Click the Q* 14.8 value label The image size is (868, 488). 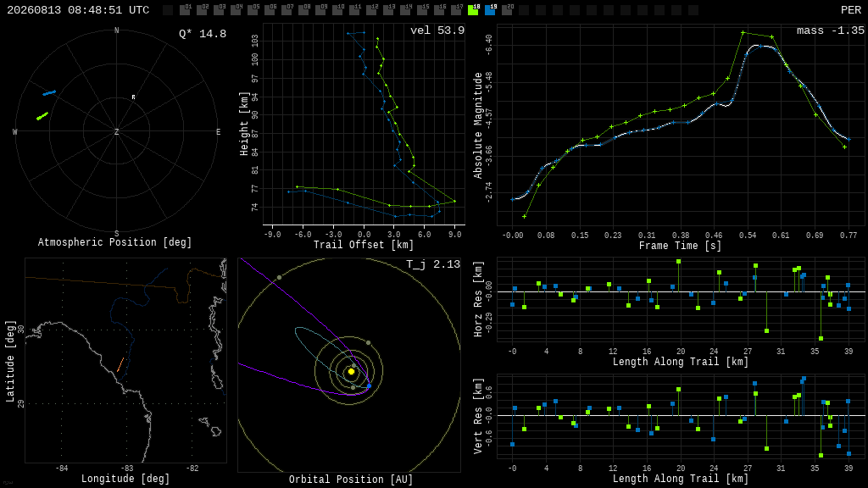(203, 34)
